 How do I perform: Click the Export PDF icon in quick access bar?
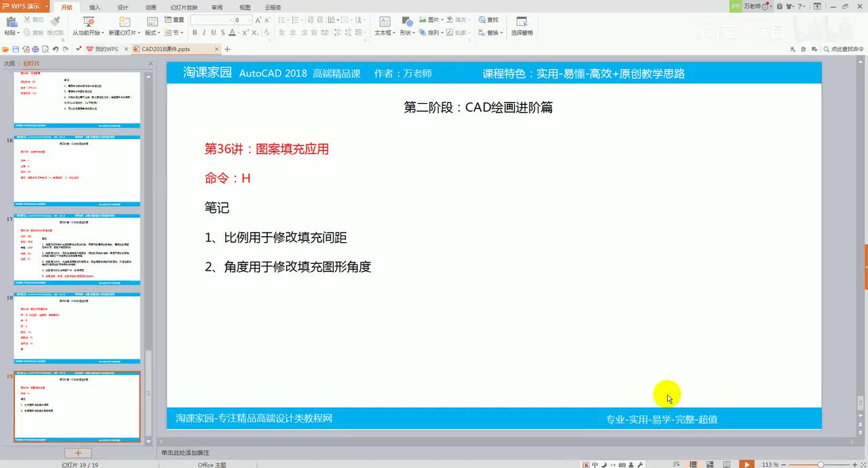coord(26,49)
